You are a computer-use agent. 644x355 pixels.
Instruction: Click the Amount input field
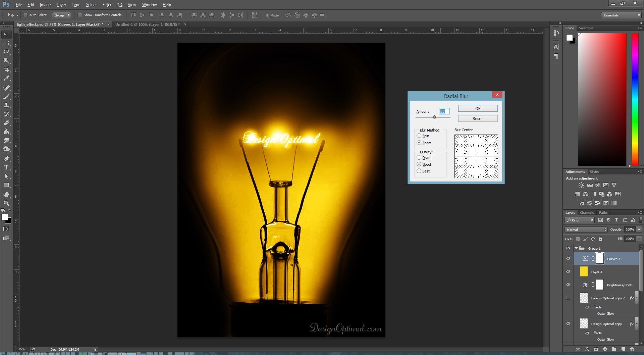[444, 111]
